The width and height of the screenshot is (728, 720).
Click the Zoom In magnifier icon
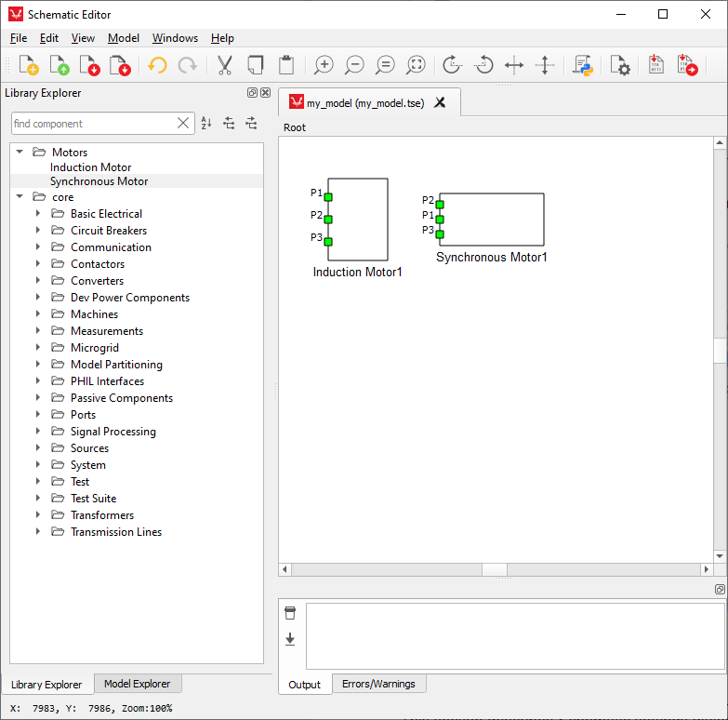point(324,65)
